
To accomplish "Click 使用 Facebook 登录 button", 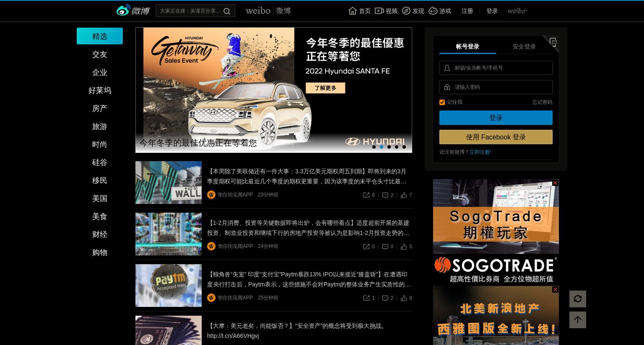I will [x=496, y=137].
